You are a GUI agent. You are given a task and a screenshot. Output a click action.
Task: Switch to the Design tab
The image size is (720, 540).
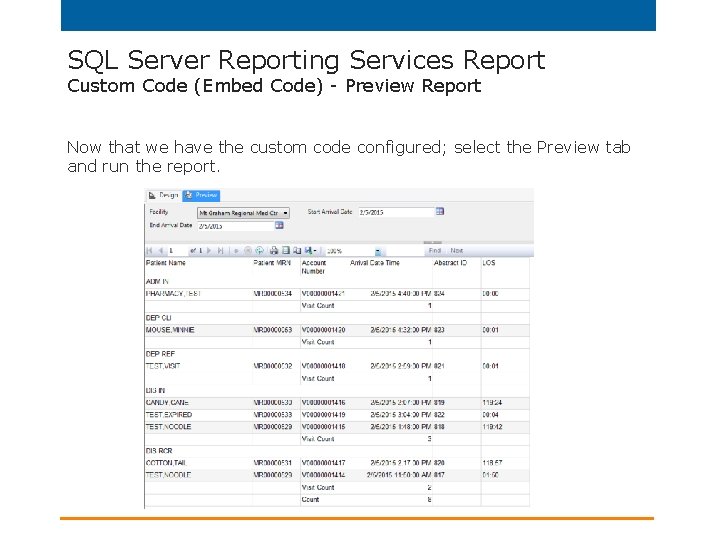click(x=164, y=196)
